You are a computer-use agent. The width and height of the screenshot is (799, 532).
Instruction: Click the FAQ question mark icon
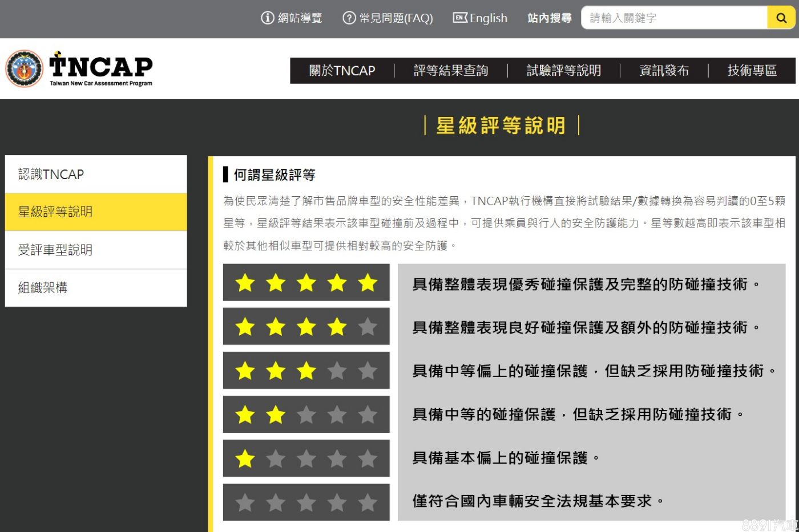point(349,18)
